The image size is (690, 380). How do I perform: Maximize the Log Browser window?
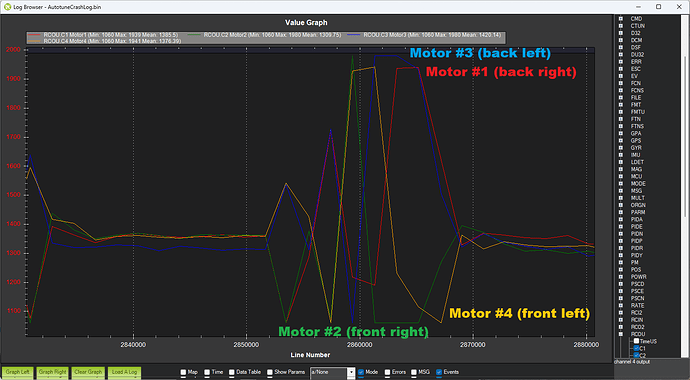(658, 7)
